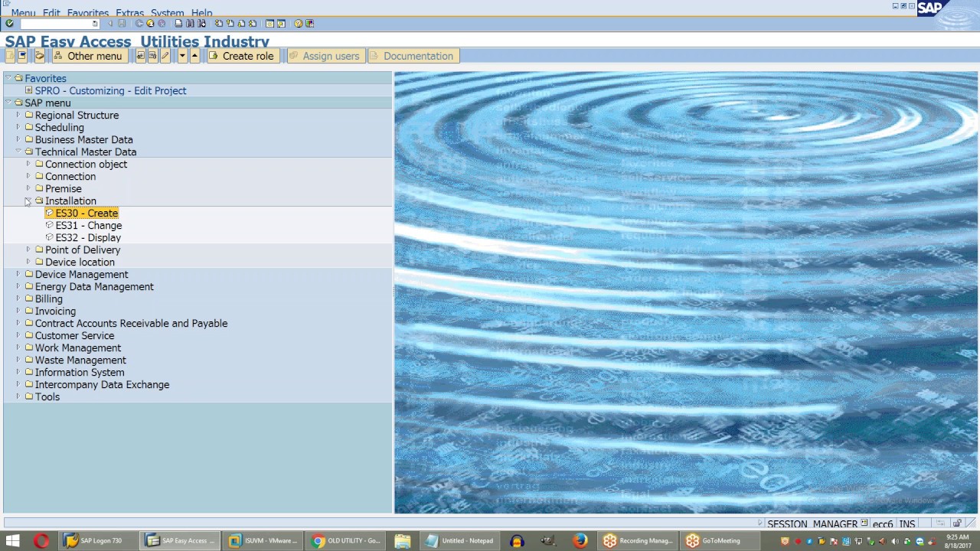980x551 pixels.
Task: Open the Menu item in menu bar
Action: 23,13
